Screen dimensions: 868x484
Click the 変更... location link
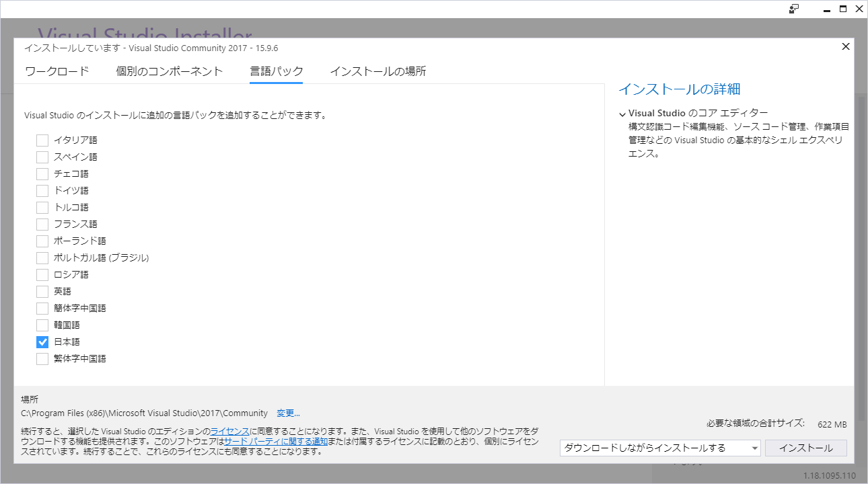point(288,413)
